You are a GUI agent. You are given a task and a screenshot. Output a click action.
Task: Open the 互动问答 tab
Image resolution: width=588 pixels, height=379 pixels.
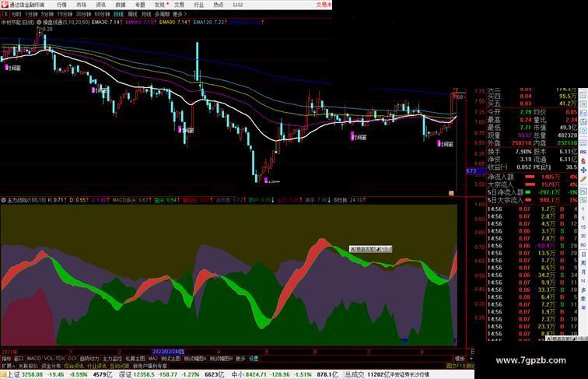pos(120,366)
